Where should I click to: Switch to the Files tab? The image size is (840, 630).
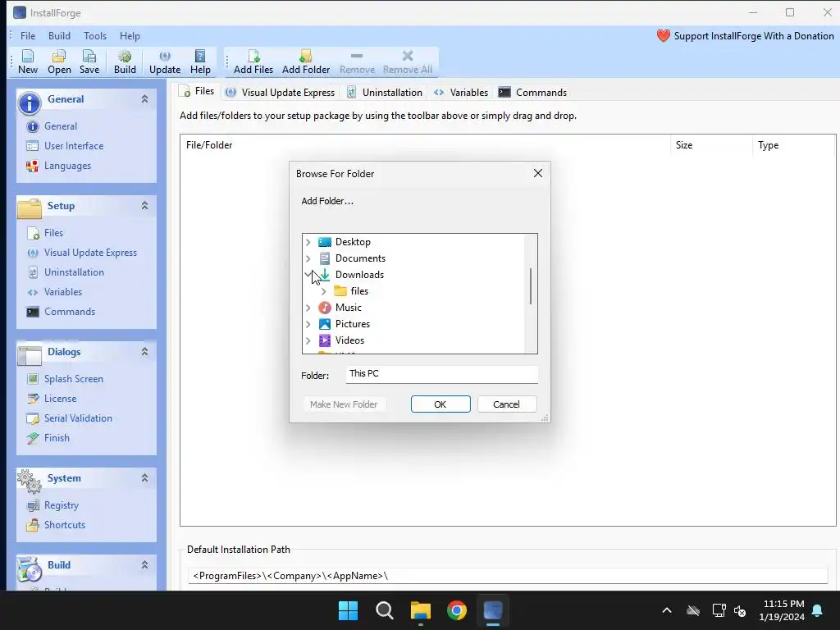coord(197,92)
